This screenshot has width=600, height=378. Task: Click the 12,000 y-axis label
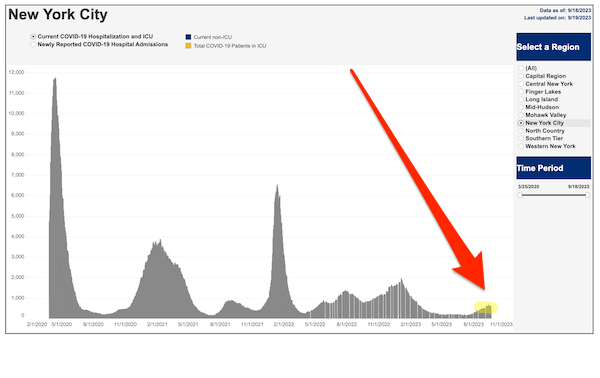click(16, 72)
